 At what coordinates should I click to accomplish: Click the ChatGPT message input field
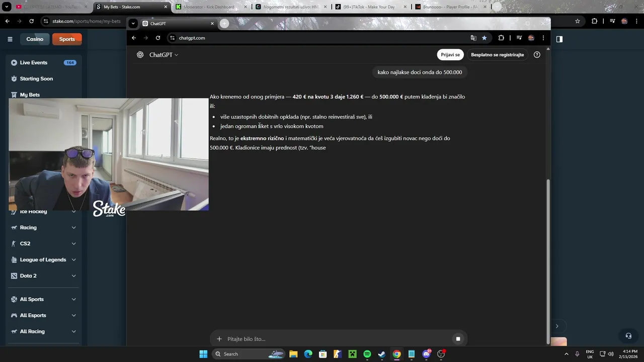pyautogui.click(x=337, y=339)
